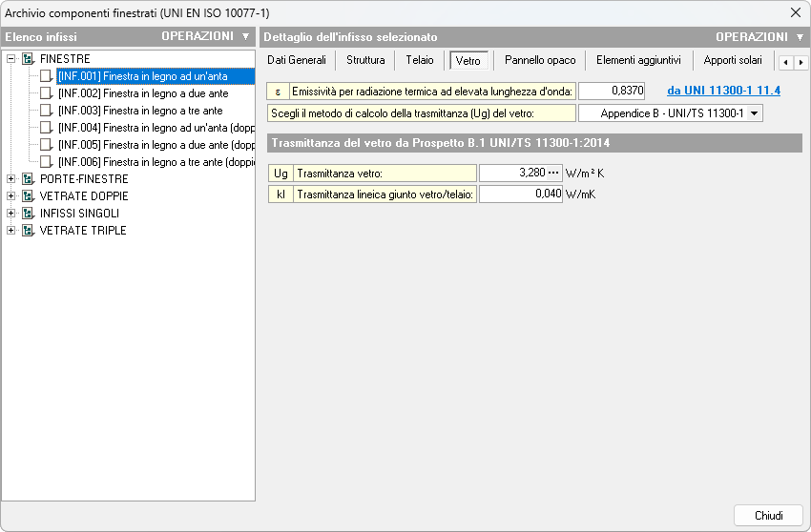The width and height of the screenshot is (811, 532).
Task: Click the ellipsis button beside Trasmittanza vetro value
Action: click(552, 174)
